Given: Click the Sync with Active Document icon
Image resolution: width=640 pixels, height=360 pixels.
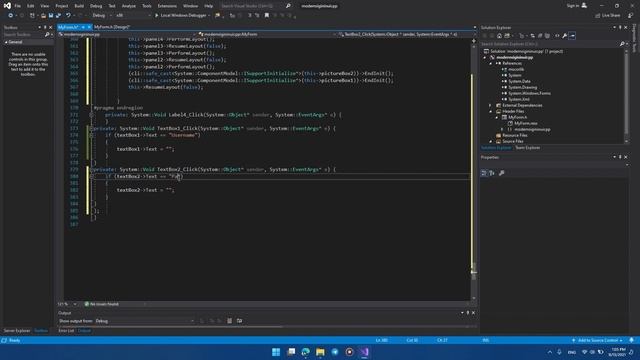Looking at the screenshot, I should [532, 36].
